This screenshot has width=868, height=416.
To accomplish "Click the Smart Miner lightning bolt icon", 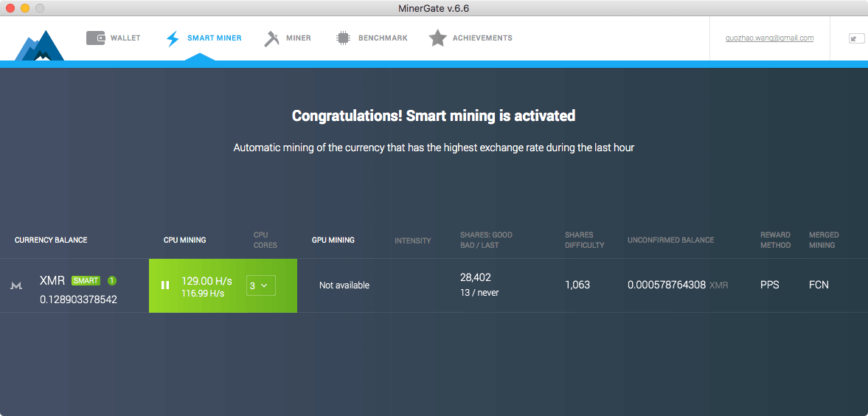I will click(173, 38).
